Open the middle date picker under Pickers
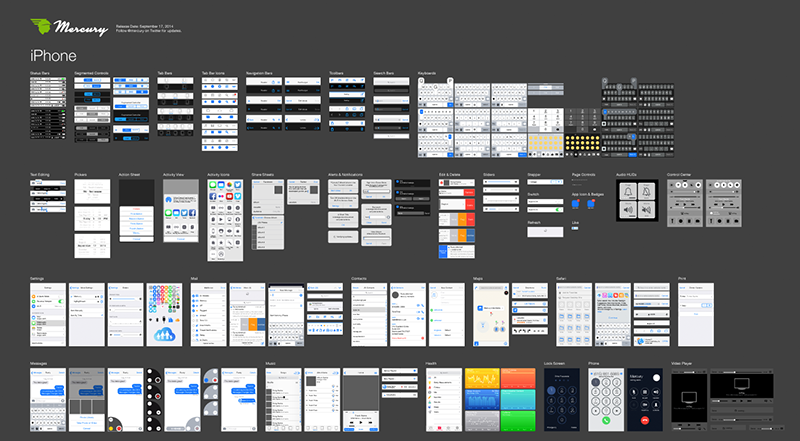 point(92,218)
